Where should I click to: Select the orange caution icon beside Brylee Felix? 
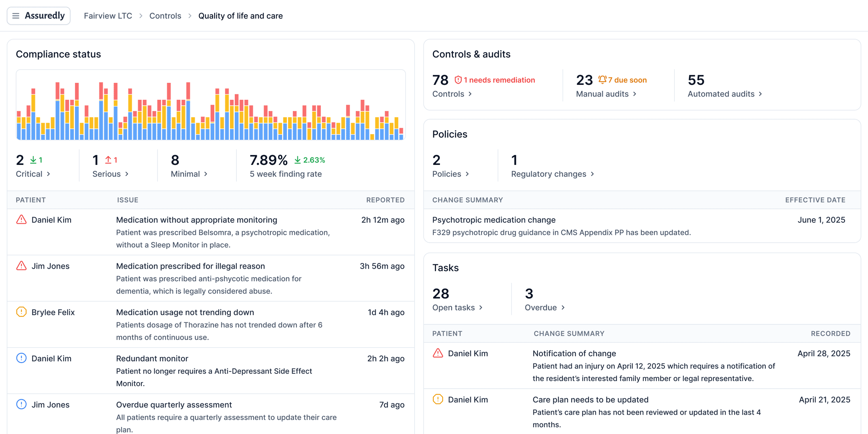(21, 312)
